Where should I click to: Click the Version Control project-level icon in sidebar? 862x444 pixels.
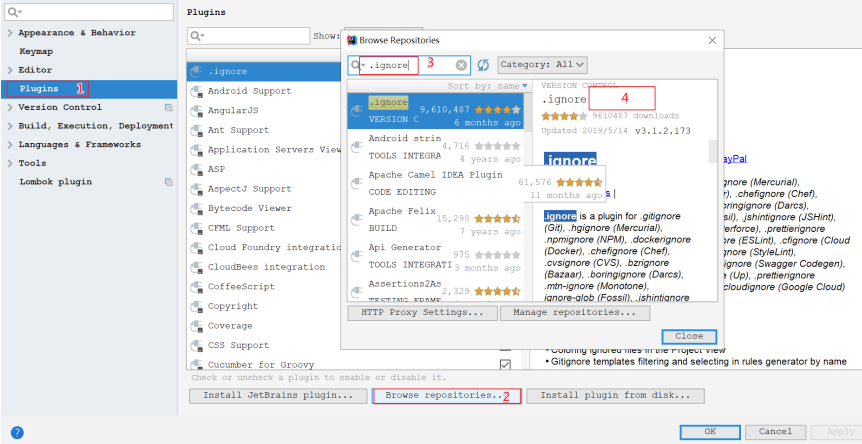click(x=169, y=108)
